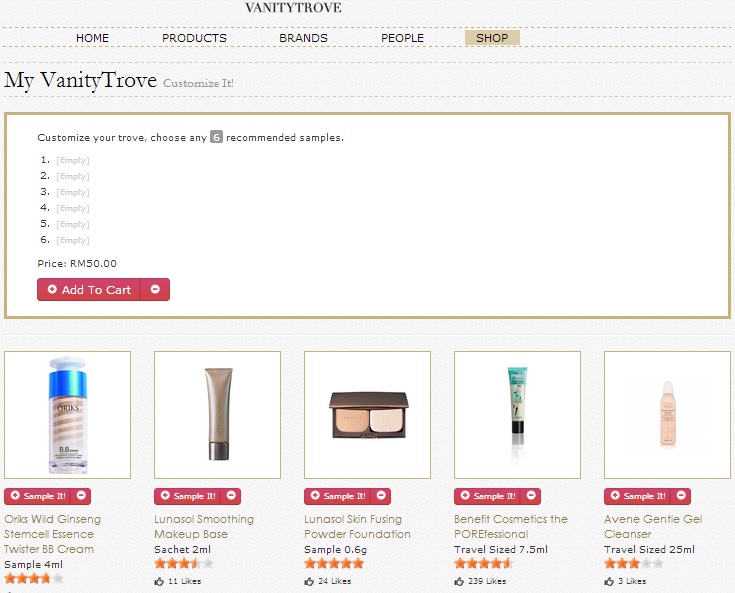Open the BRANDS section
The height and width of the screenshot is (593, 735).
click(x=303, y=38)
